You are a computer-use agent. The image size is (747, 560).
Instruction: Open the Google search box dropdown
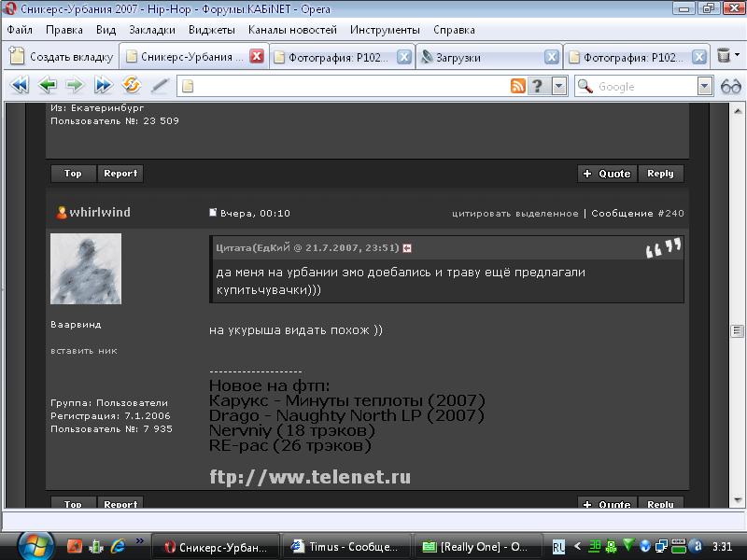705,86
